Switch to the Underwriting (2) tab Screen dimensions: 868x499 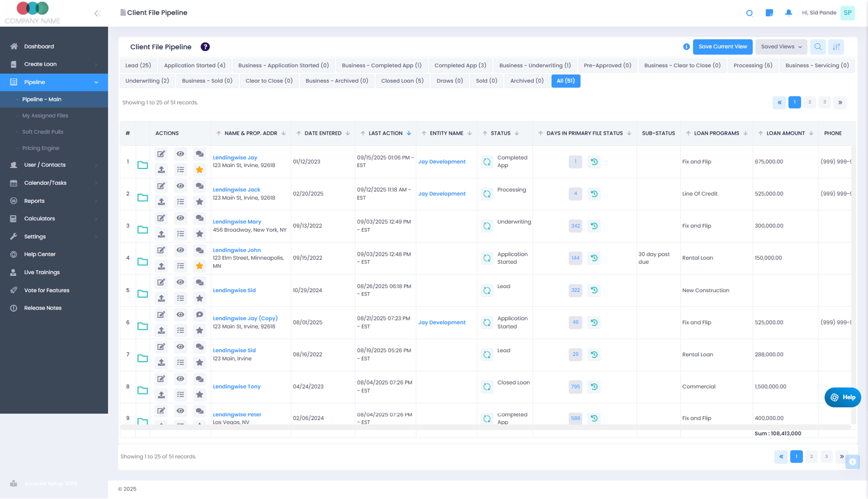[x=147, y=81]
